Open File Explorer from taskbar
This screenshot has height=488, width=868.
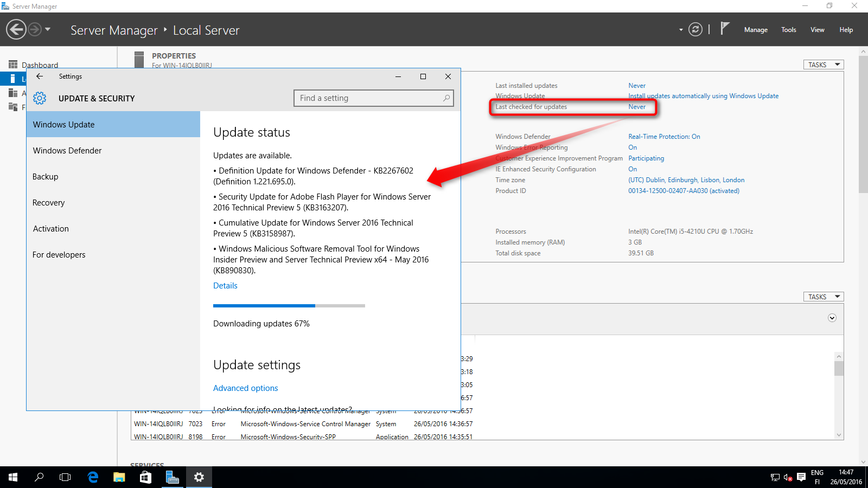pyautogui.click(x=119, y=477)
